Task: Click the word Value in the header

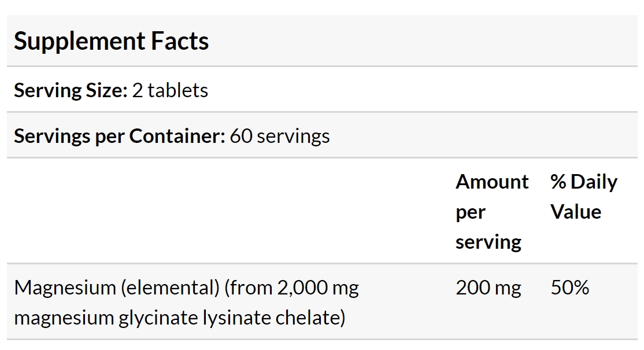Action: (x=576, y=212)
